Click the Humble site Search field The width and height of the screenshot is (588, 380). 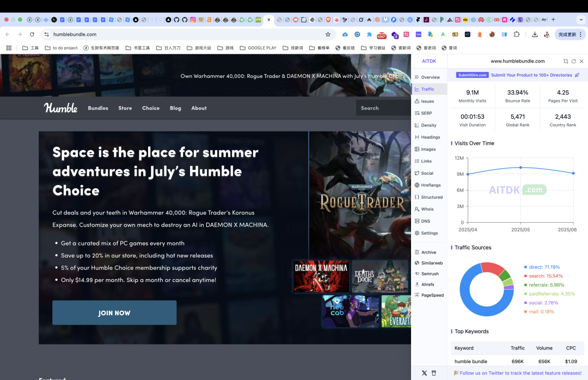pyautogui.click(x=383, y=108)
